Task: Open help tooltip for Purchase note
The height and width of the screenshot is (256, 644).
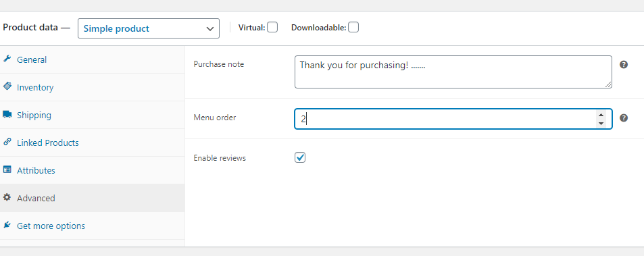Action: coord(624,64)
